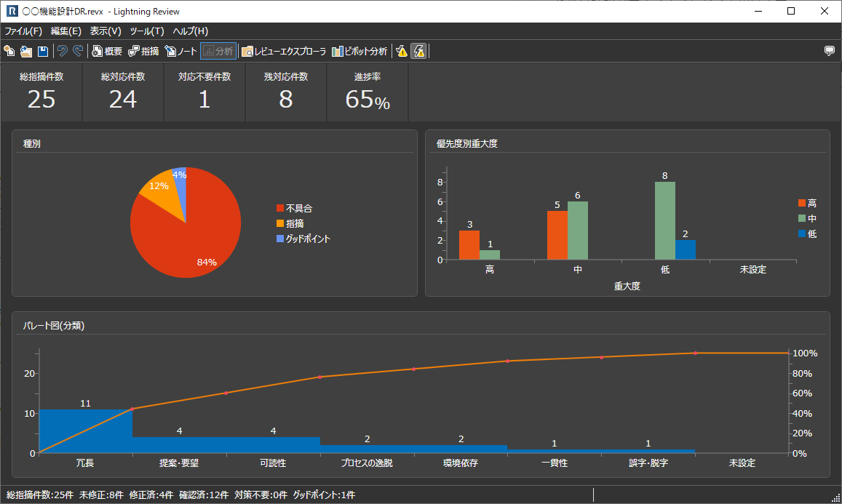Viewport: 842px width, 504px height.
Task: Click the 一貫性 axis label
Action: point(554,463)
